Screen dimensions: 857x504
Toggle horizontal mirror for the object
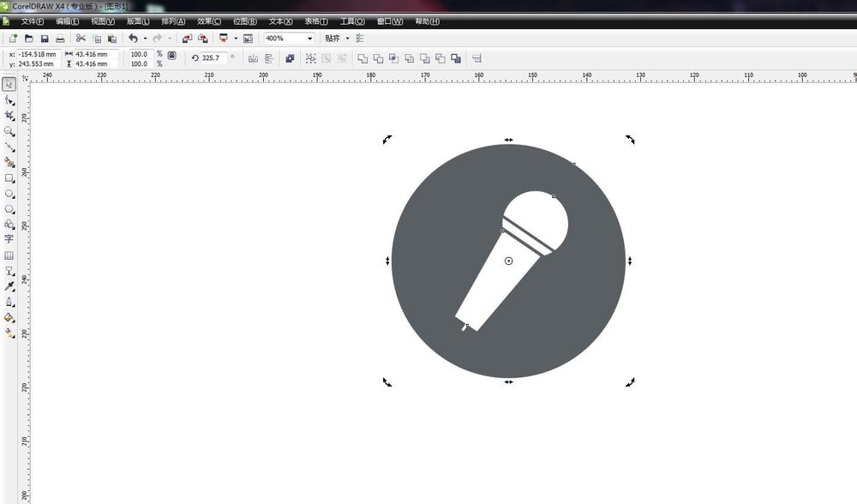pos(253,58)
